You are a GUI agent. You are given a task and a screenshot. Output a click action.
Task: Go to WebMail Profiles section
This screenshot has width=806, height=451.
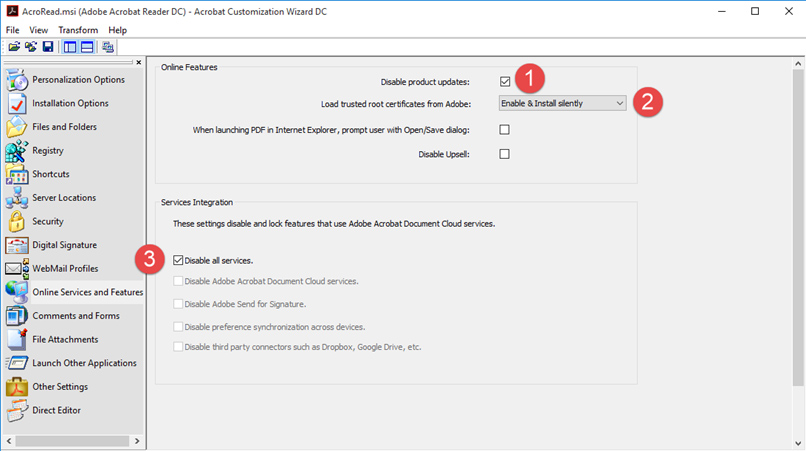click(65, 268)
